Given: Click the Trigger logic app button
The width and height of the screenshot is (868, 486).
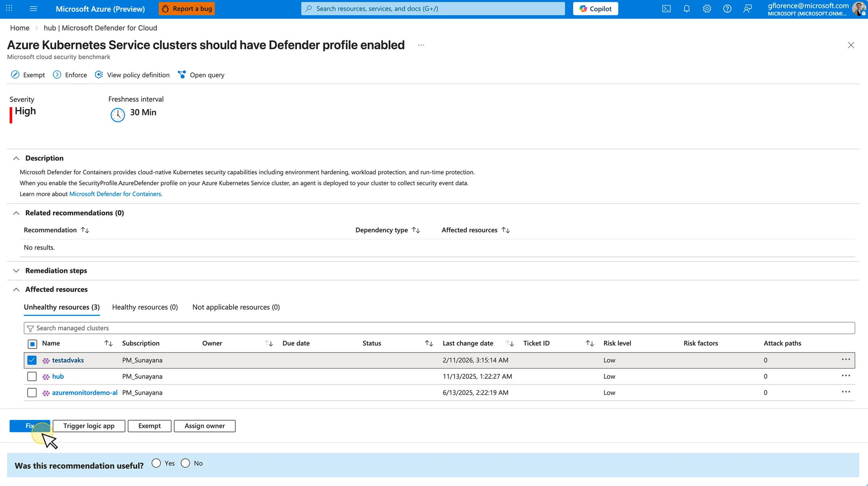Looking at the screenshot, I should click(89, 426).
